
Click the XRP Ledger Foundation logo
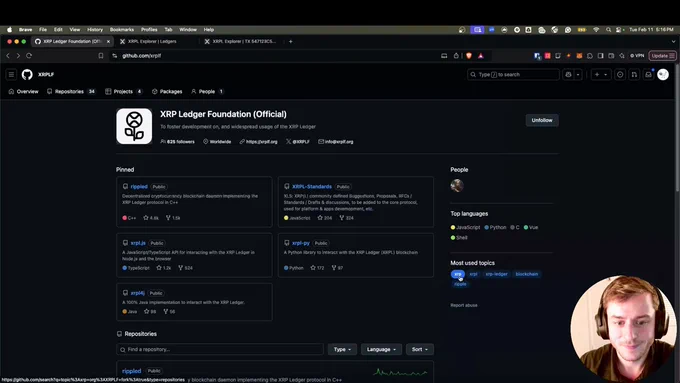134,126
